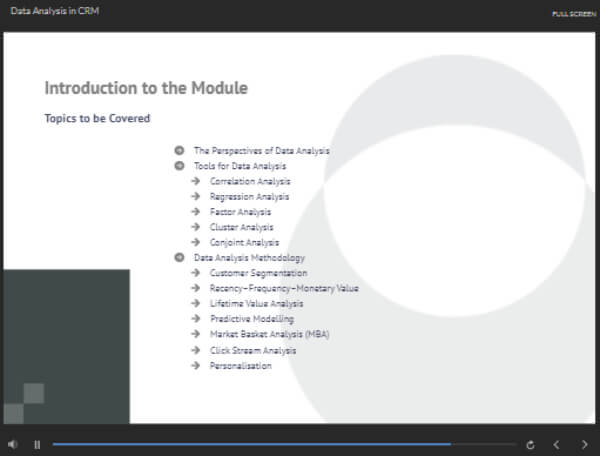
Task: Select 'Factor Analysis' item
Action: tap(240, 212)
